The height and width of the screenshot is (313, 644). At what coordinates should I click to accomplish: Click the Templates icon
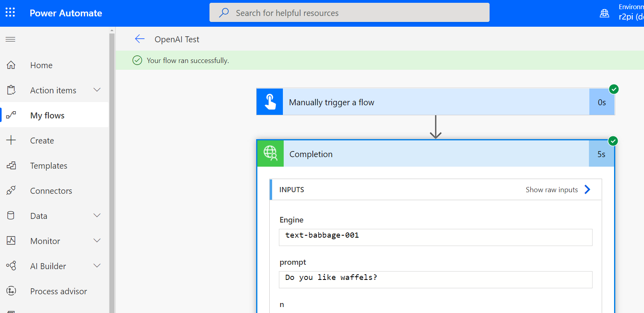tap(11, 165)
